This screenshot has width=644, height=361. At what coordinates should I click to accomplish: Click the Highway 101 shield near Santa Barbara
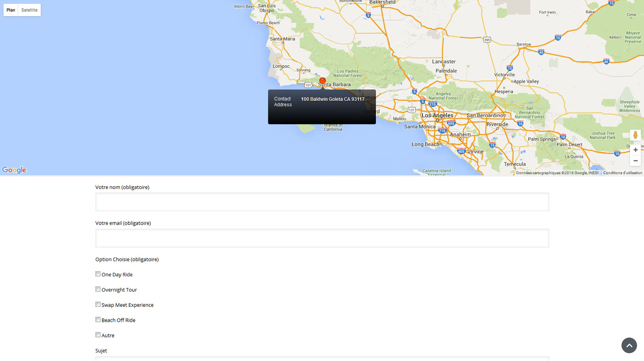pos(308,85)
